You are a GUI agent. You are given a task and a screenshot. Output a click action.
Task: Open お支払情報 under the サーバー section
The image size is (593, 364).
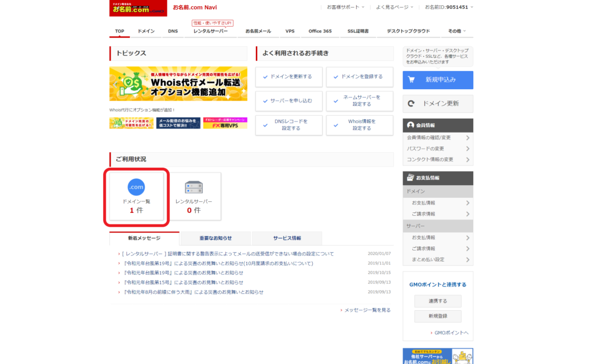(x=438, y=238)
